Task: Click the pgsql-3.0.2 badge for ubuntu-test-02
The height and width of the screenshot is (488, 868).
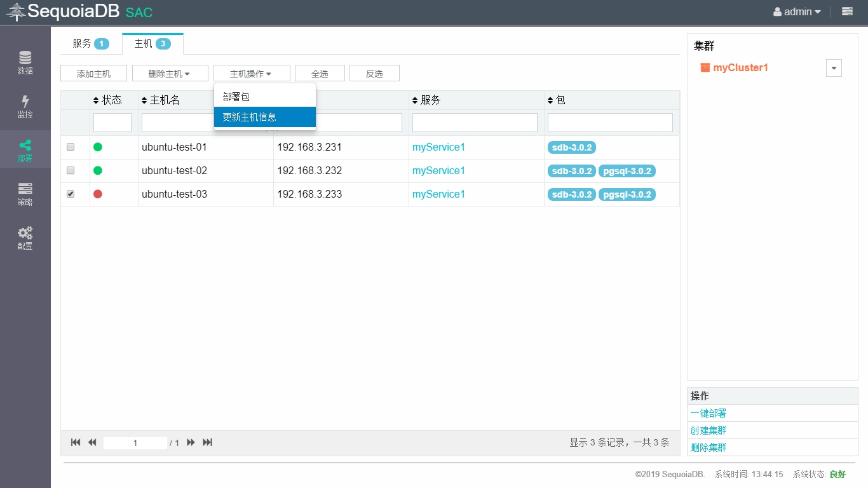Action: [x=627, y=171]
